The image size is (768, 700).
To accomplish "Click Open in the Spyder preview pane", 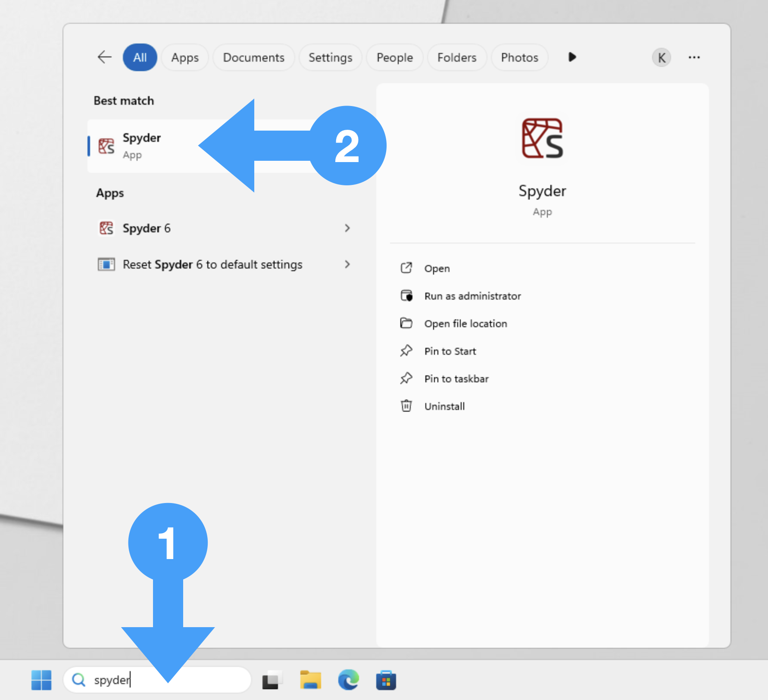I will point(437,268).
